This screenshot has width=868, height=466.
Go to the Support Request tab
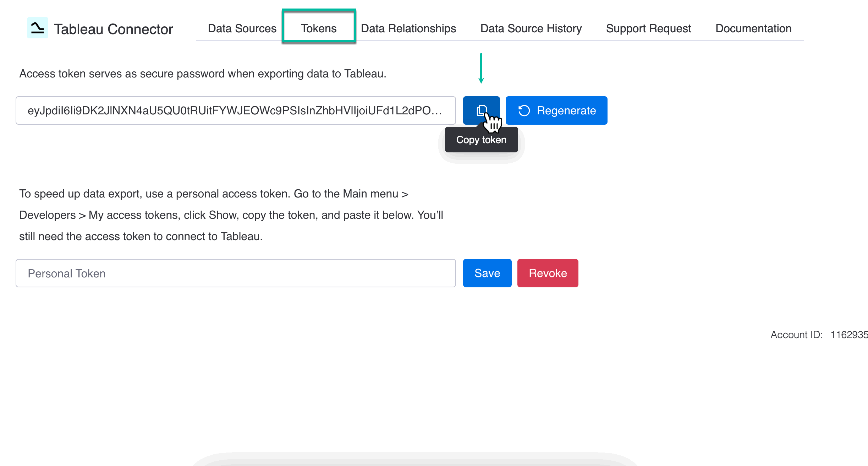click(x=648, y=28)
